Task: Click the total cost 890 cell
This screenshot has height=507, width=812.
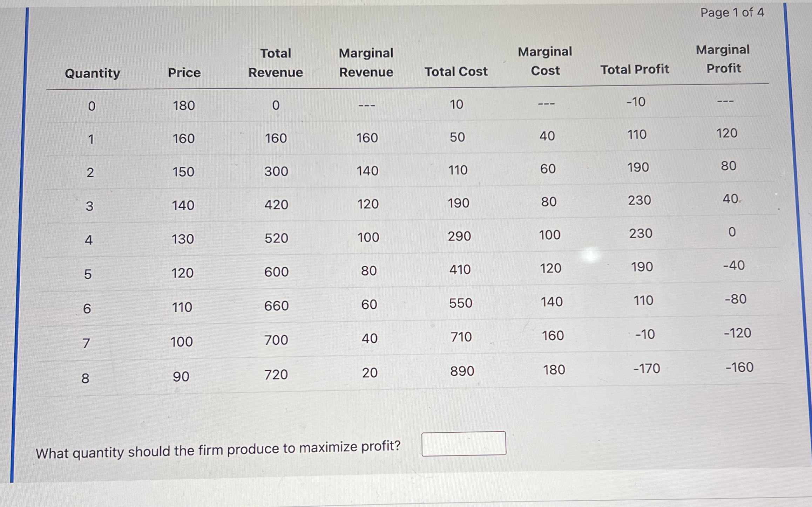Action: point(462,371)
